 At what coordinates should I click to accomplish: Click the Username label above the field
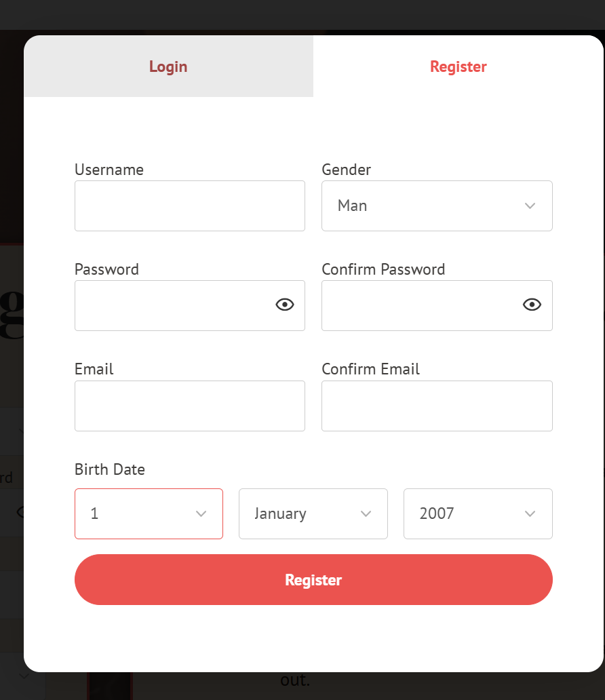(109, 170)
